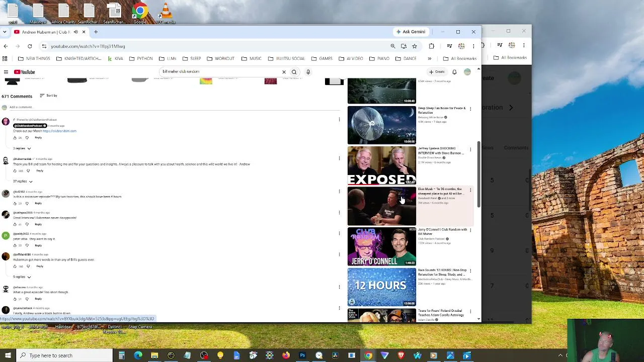
Task: Reply to the @hubermanlab comment
Action: pyautogui.click(x=40, y=171)
